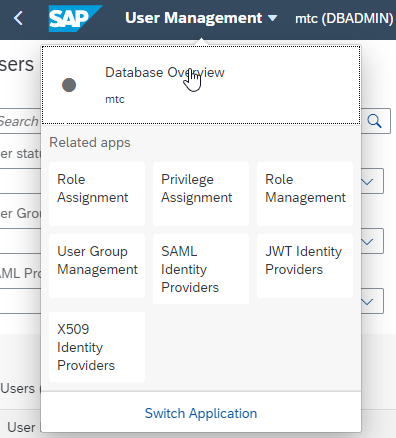The width and height of the screenshot is (396, 438).
Task: Click into the Search input field
Action: [x=20, y=121]
